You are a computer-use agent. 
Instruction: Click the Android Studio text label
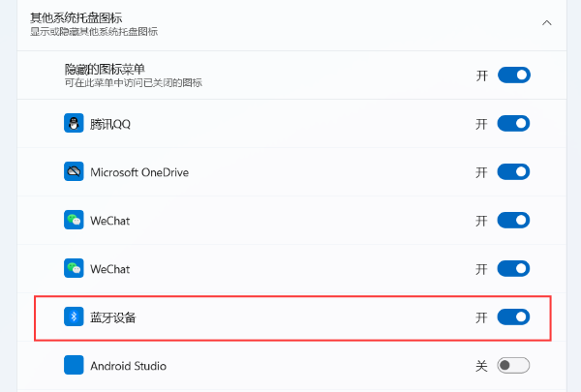click(128, 366)
